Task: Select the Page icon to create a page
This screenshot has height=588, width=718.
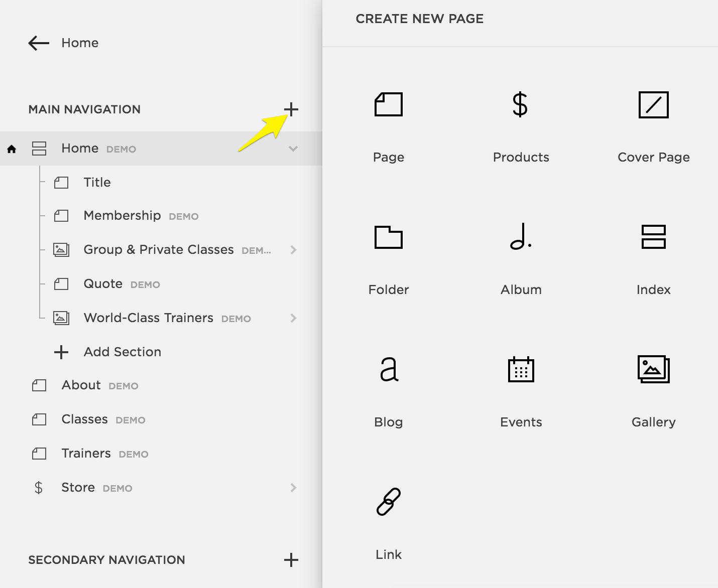Action: [388, 105]
